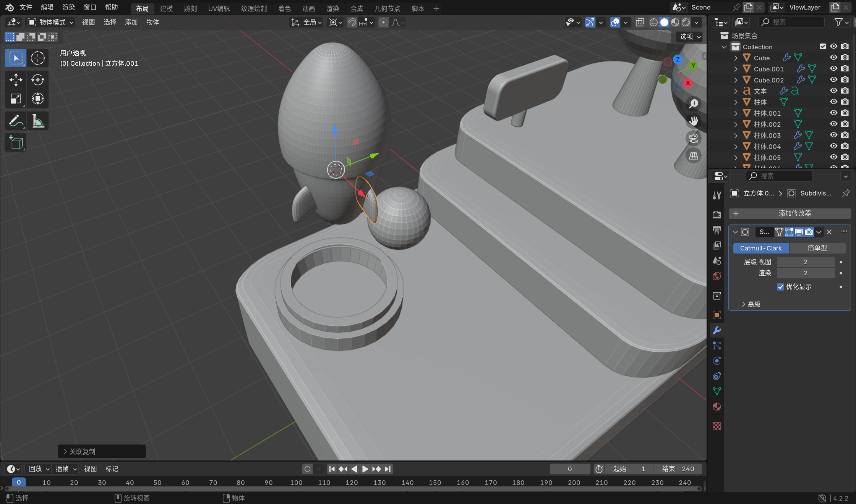856x504 pixels.
Task: Toggle camera view in viewport
Action: point(693,138)
